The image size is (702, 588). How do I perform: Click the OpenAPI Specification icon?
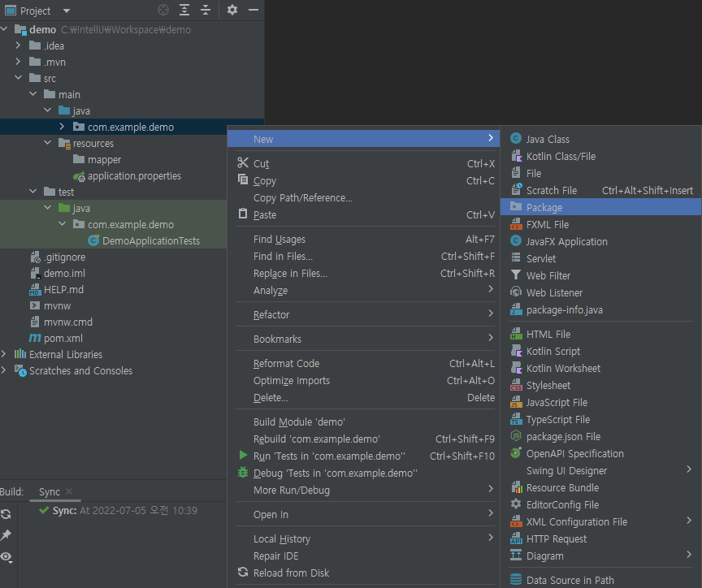516,453
